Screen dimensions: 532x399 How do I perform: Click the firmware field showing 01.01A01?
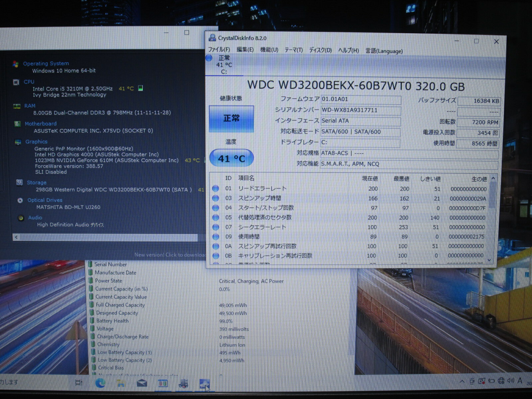(361, 99)
